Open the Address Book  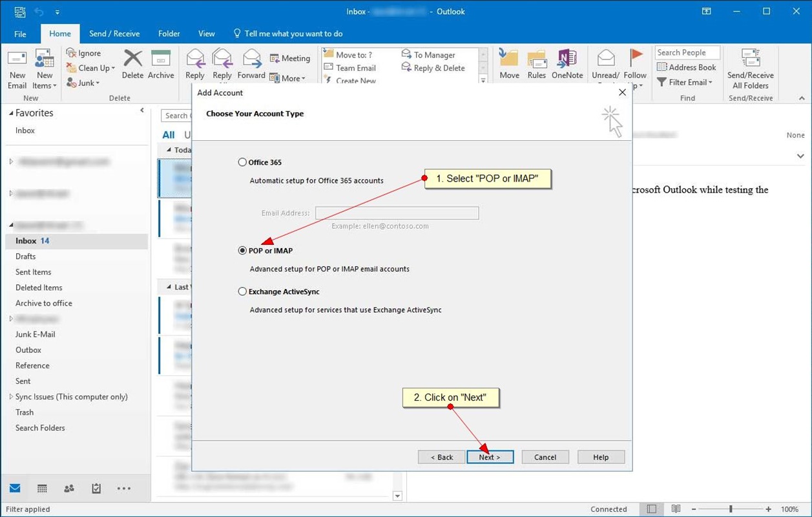point(686,67)
